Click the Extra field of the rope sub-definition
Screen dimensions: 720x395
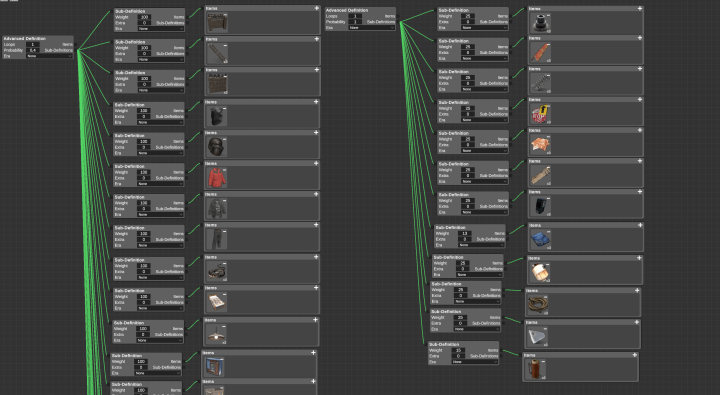pos(461,295)
